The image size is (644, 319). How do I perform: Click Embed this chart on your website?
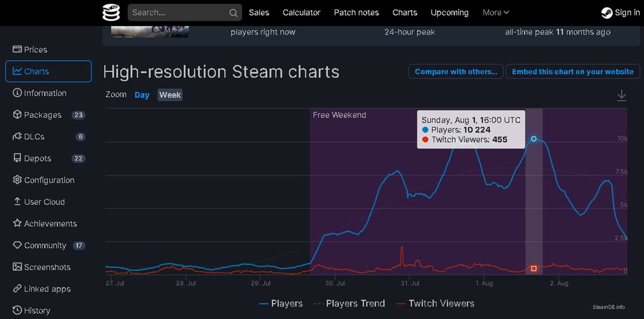[573, 71]
